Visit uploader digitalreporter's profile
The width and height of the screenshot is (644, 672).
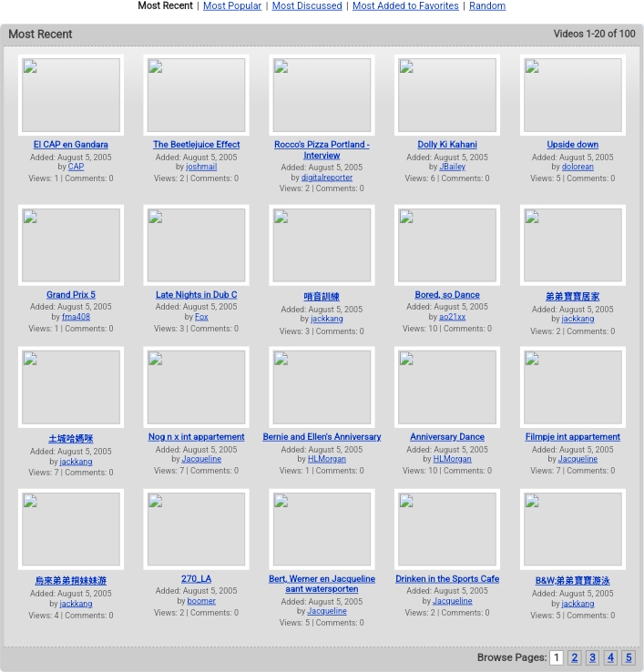pyautogui.click(x=327, y=177)
